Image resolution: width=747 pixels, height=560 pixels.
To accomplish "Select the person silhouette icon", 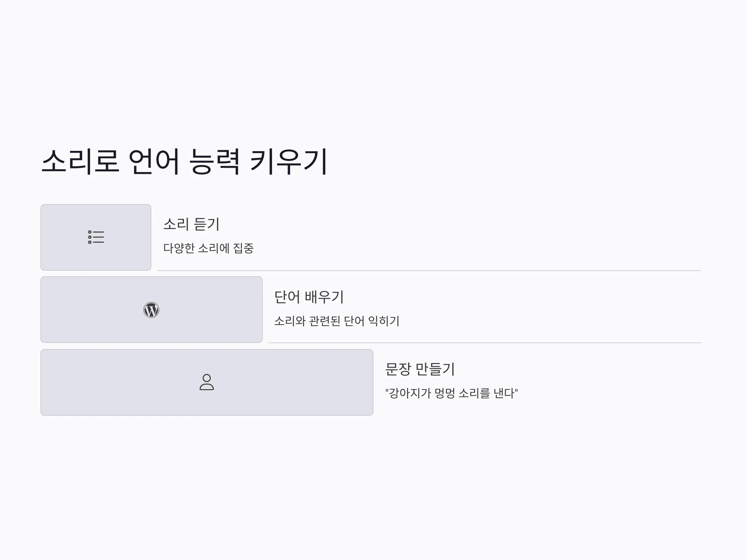I will point(207,382).
